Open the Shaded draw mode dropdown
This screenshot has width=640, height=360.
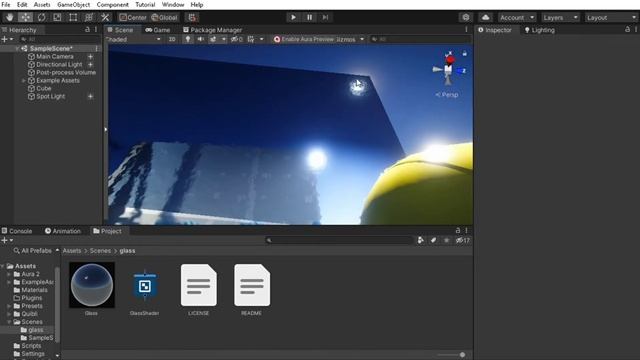tap(133, 39)
